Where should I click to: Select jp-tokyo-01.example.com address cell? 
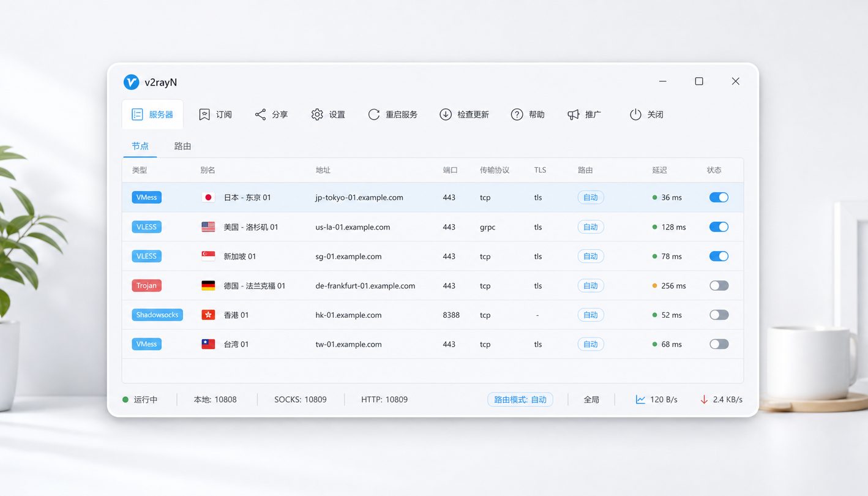(359, 197)
